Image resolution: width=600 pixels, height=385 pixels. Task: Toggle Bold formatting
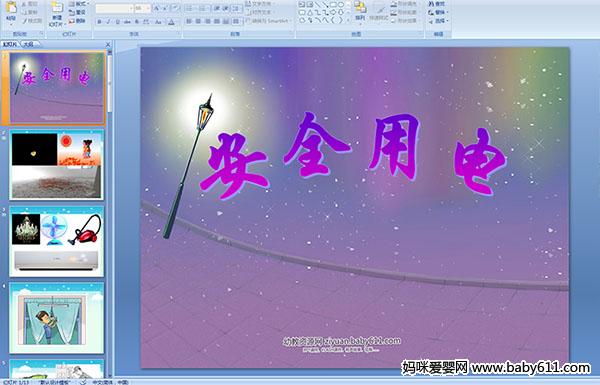point(99,22)
